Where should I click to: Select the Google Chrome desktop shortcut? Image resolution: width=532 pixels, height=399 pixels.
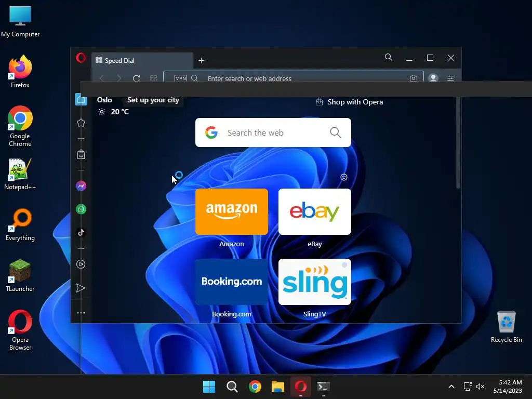(20, 126)
